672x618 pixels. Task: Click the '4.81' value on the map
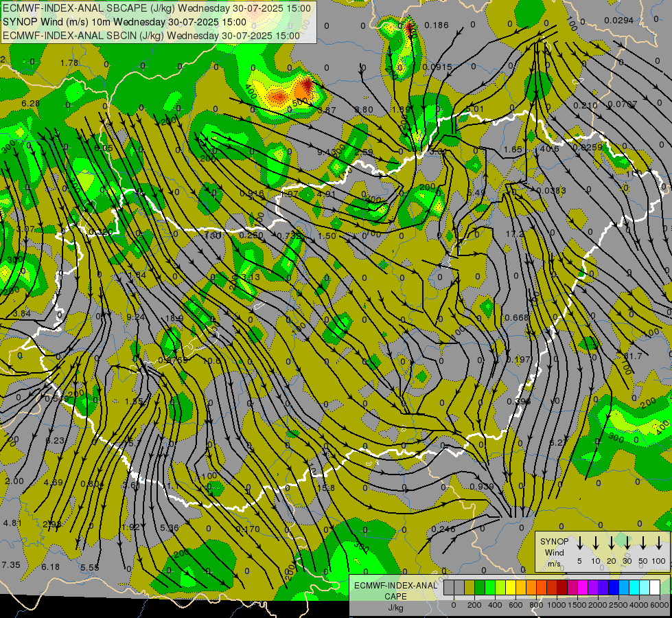[12, 523]
